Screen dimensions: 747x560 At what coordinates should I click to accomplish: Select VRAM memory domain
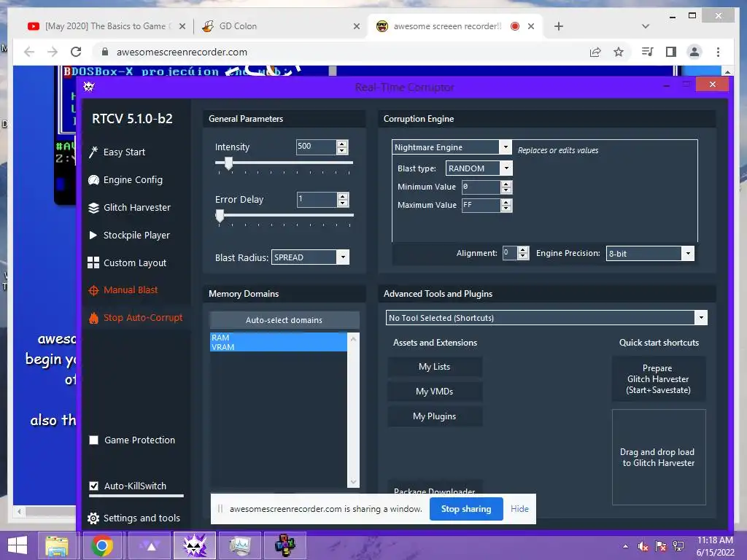tap(278, 346)
